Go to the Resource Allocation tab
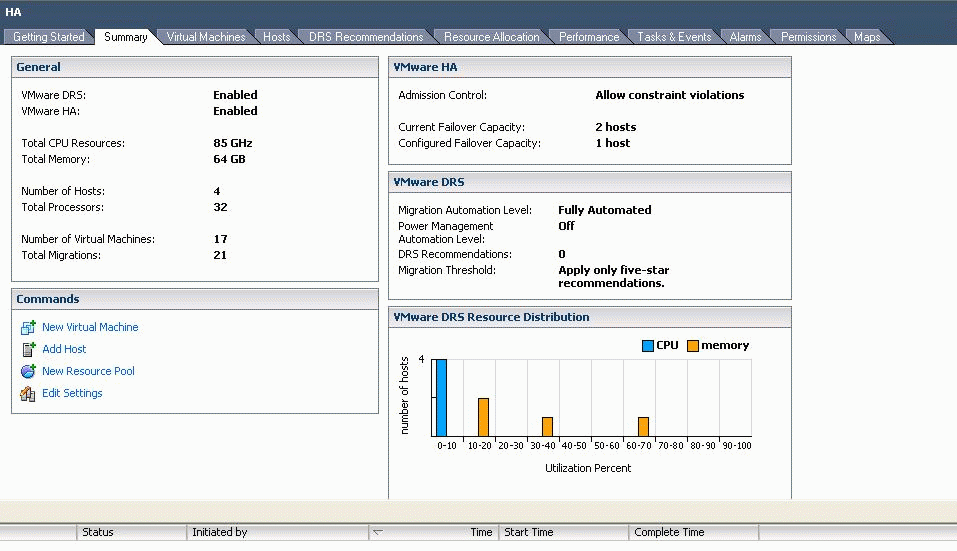This screenshot has height=551, width=957. (x=491, y=37)
